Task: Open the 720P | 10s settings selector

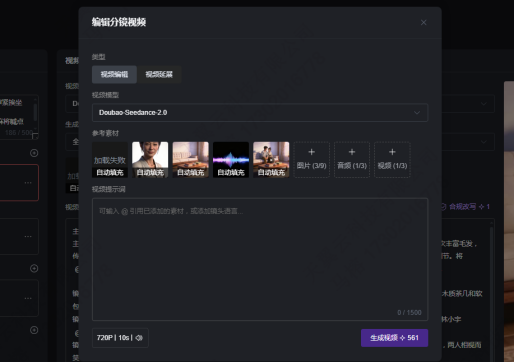Action: [120, 338]
